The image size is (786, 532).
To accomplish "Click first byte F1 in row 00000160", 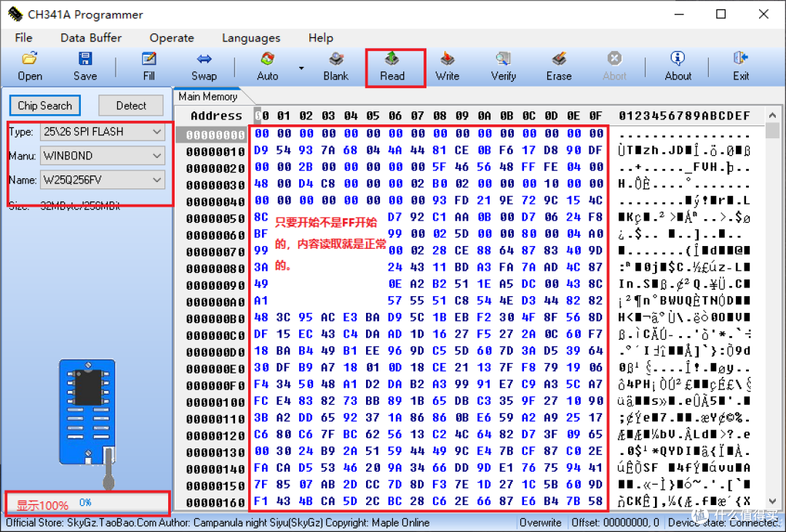I will point(261,501).
